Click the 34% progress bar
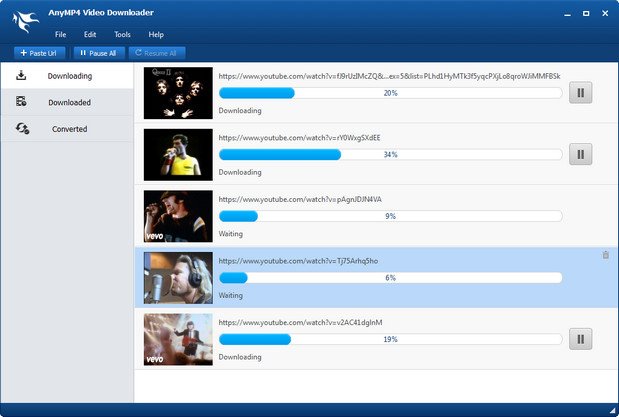 pyautogui.click(x=390, y=154)
